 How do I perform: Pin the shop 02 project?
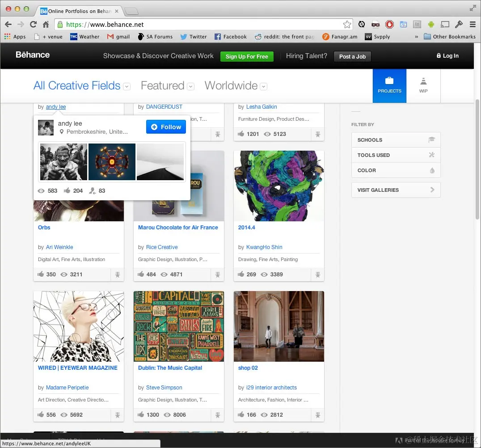(x=318, y=415)
